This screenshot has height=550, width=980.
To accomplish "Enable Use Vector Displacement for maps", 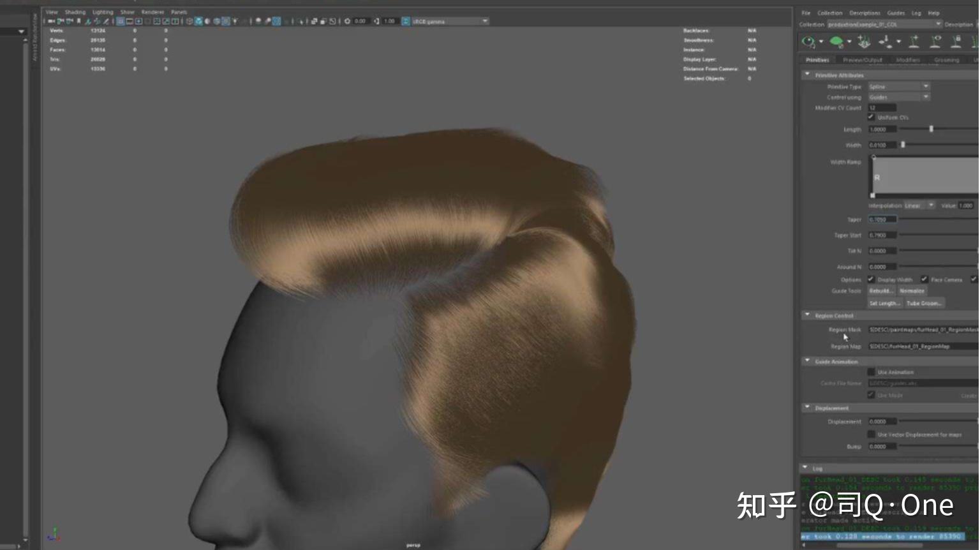I will [x=871, y=434].
